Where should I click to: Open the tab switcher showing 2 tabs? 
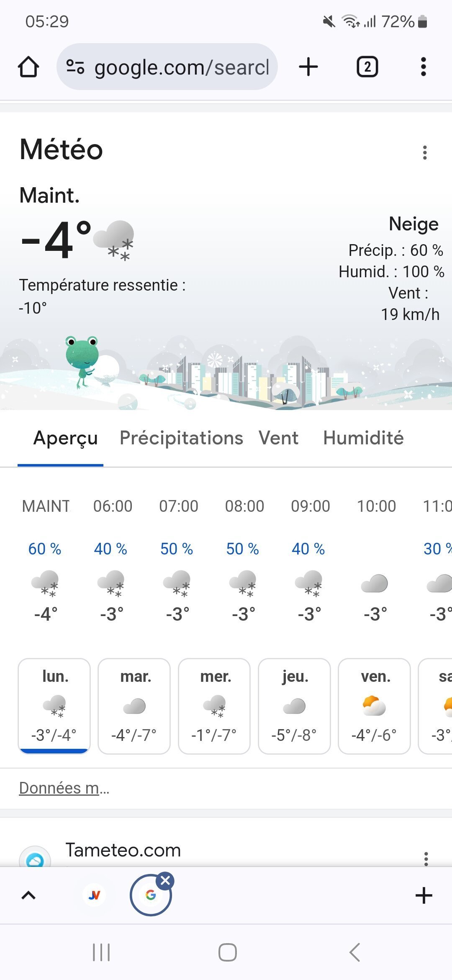pyautogui.click(x=367, y=67)
